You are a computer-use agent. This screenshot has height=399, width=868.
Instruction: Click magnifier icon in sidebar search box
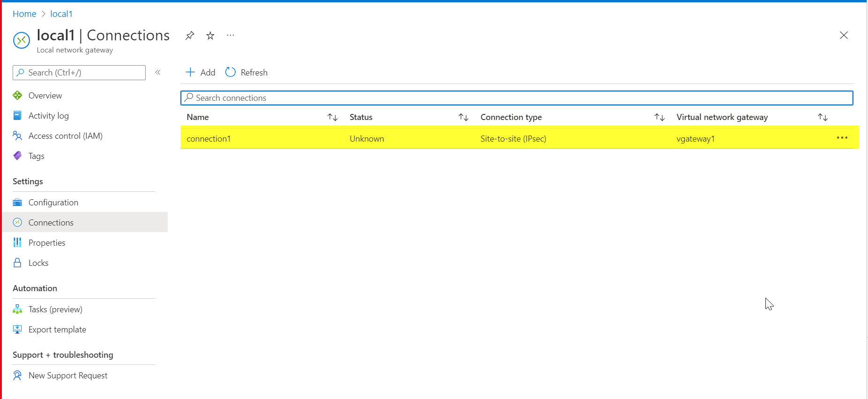(21, 72)
